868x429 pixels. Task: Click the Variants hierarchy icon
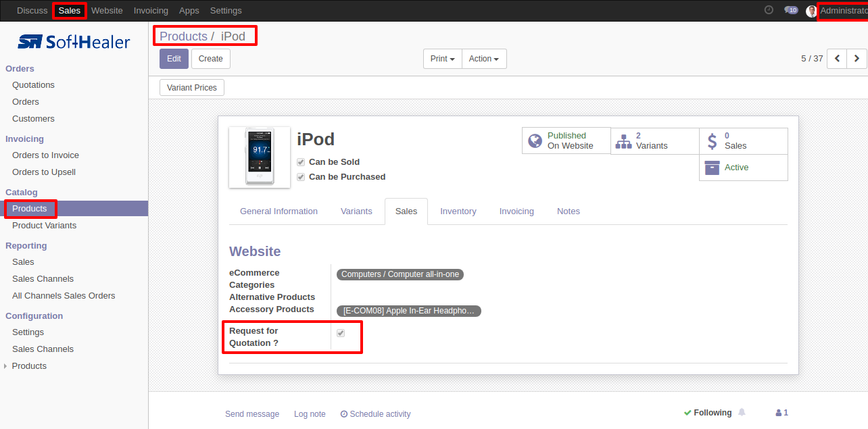623,141
